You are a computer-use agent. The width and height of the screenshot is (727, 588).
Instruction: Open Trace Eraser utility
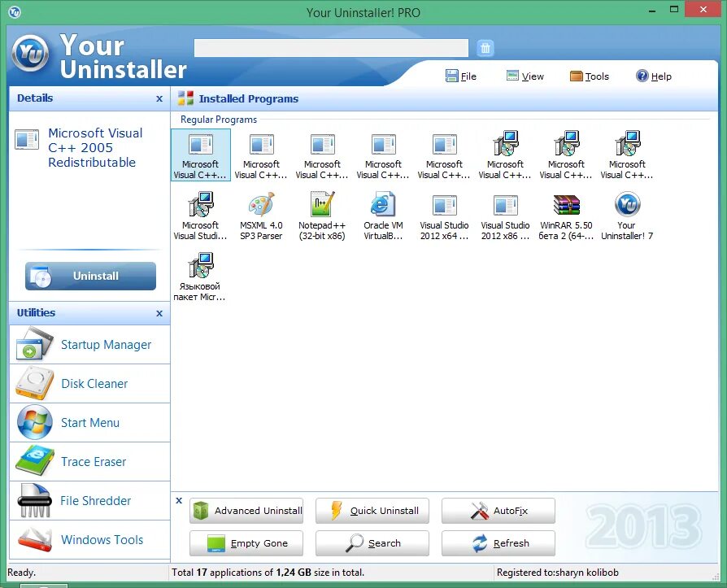tap(90, 461)
